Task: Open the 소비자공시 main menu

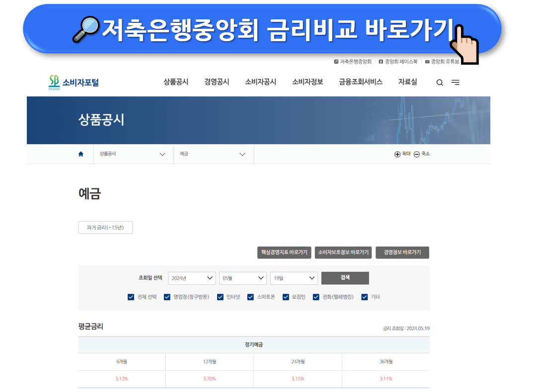Action: (x=260, y=81)
